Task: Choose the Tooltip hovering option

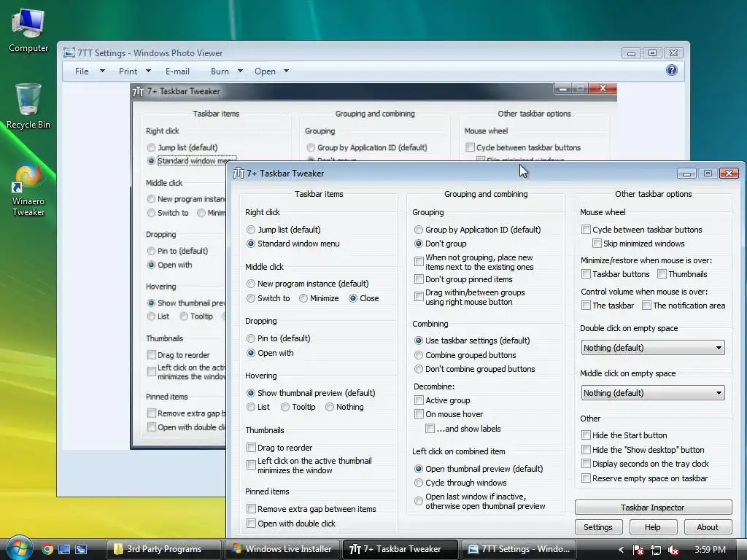Action: click(x=298, y=407)
